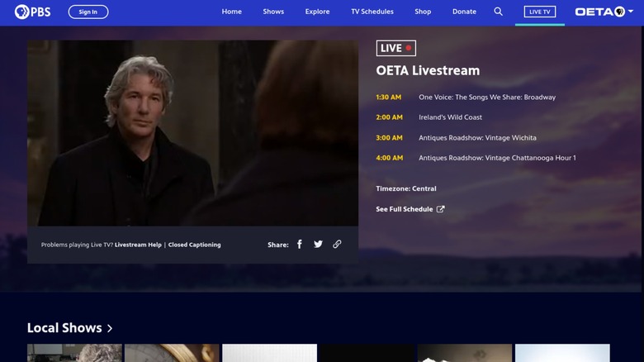The image size is (644, 362).
Task: Click the LIVE TV button
Action: tap(540, 12)
